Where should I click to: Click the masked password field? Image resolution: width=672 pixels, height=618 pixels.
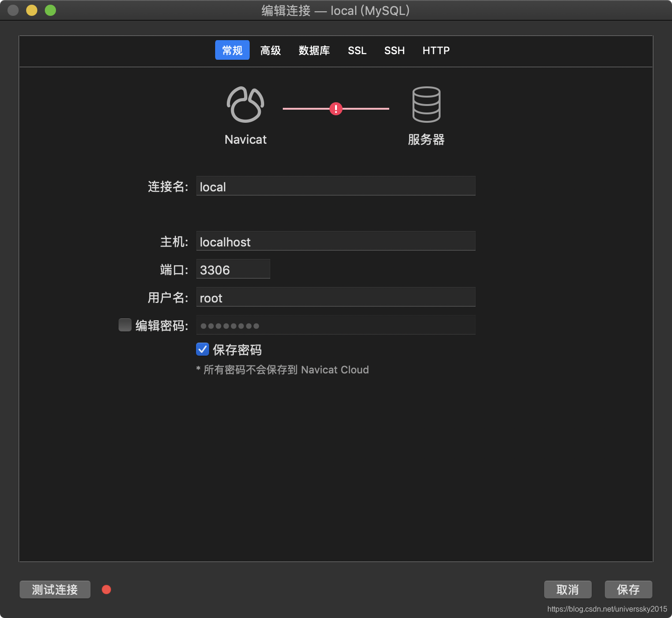[336, 325]
